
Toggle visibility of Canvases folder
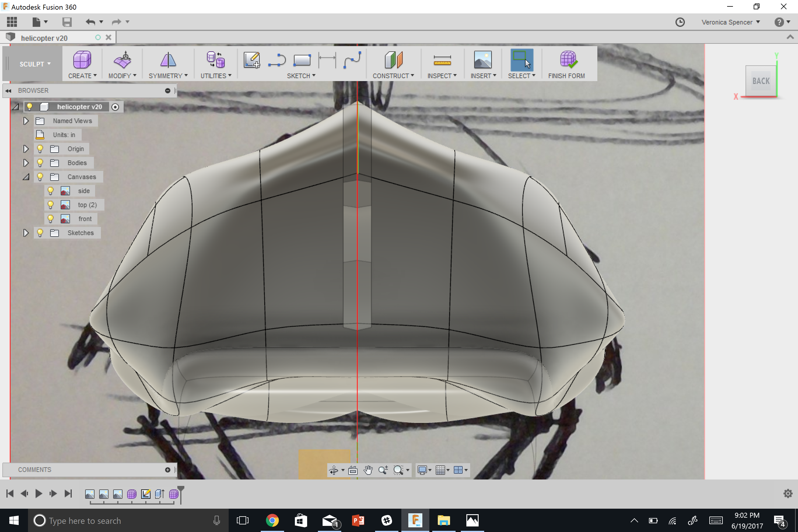40,177
